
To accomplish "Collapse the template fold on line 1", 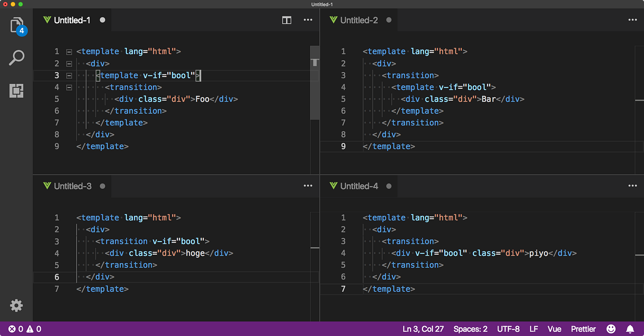I will point(69,51).
